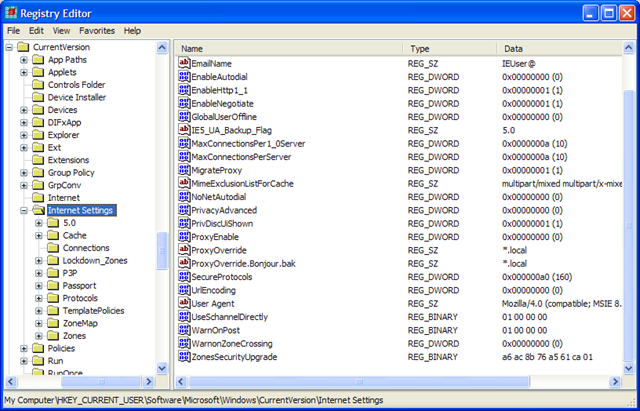Open the Favorites menu

[97, 31]
